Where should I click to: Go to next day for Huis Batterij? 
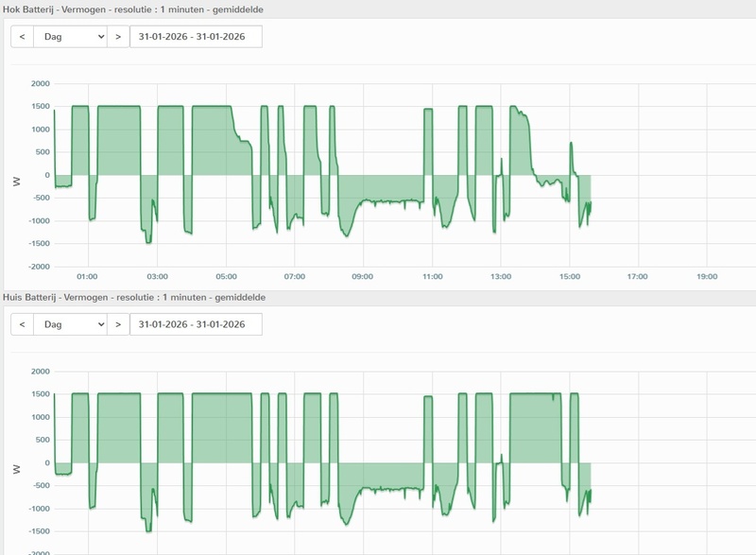coord(118,324)
